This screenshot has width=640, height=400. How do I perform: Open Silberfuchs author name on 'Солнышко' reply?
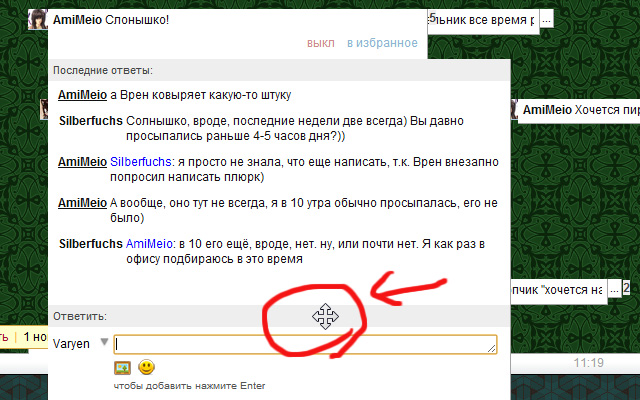91,121
